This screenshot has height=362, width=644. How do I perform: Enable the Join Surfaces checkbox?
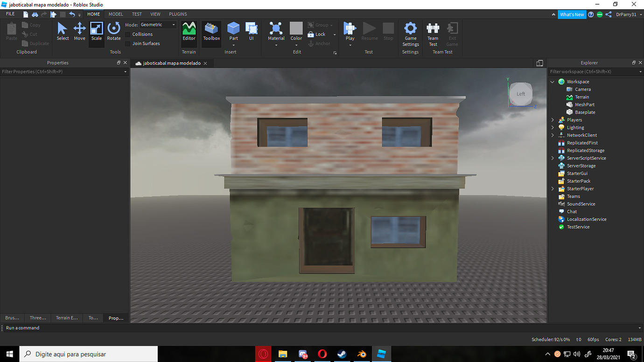[x=128, y=43]
